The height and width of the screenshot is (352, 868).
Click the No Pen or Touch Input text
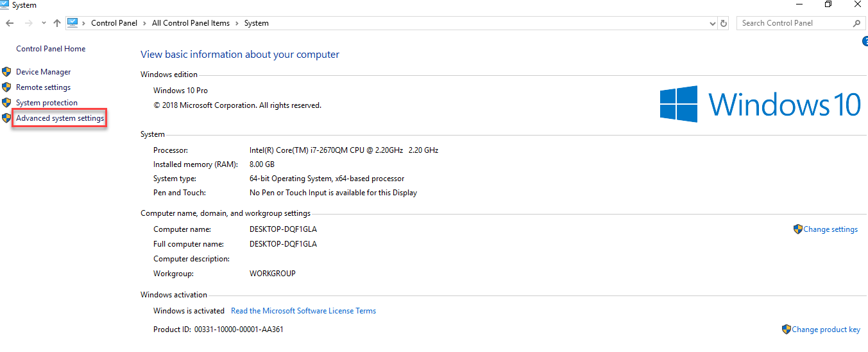[x=333, y=193]
